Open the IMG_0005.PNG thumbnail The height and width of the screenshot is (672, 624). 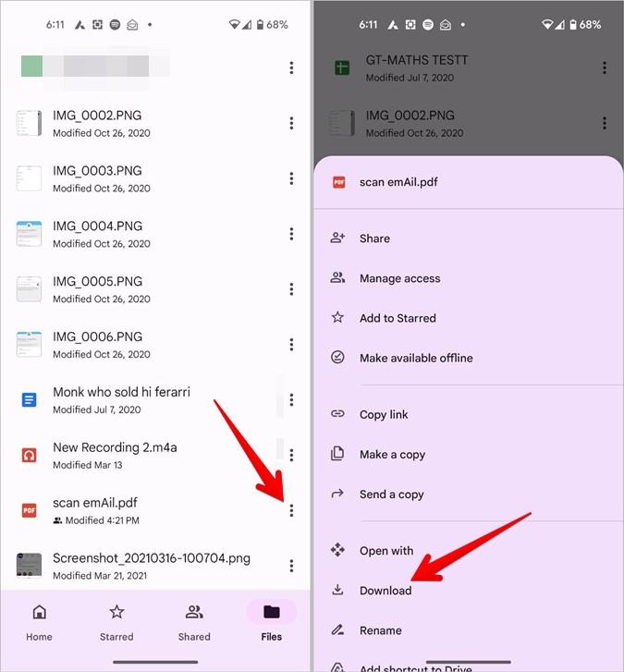(x=30, y=289)
